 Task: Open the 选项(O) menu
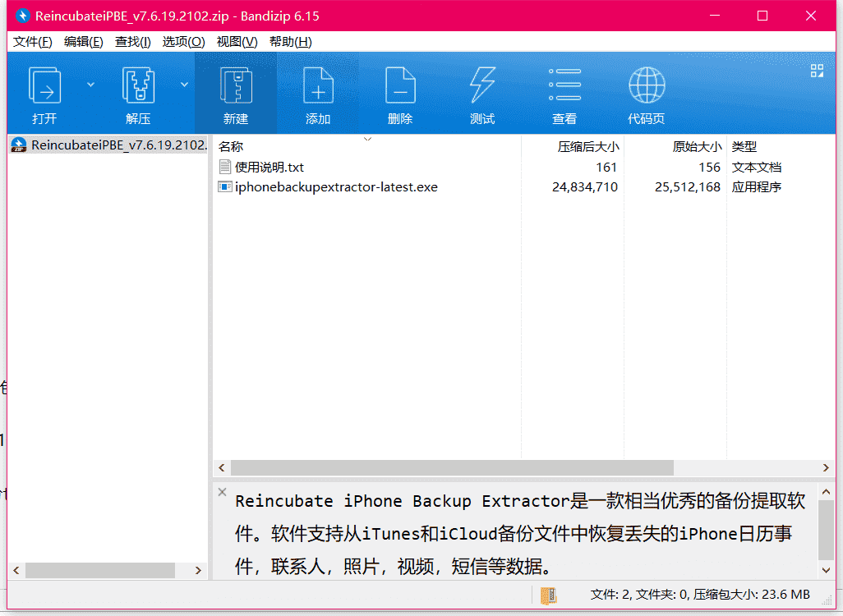tap(183, 41)
